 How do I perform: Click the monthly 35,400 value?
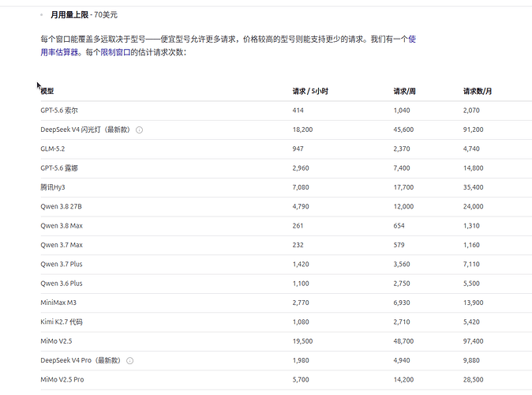[x=474, y=187]
